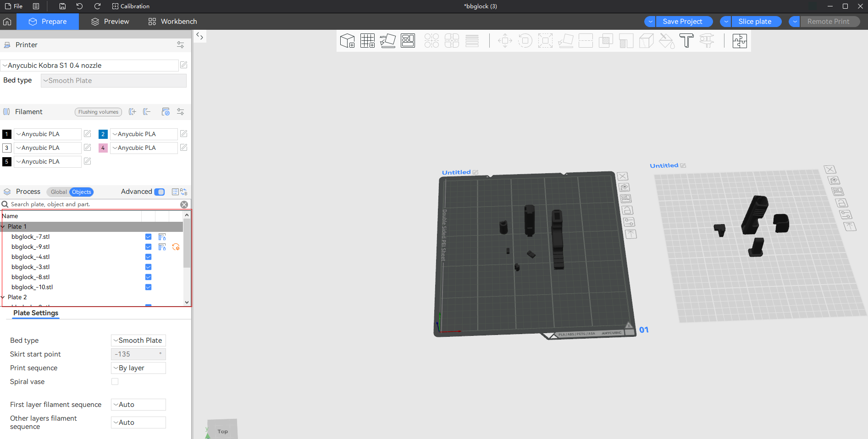Click the Remove last filament icon

[147, 112]
